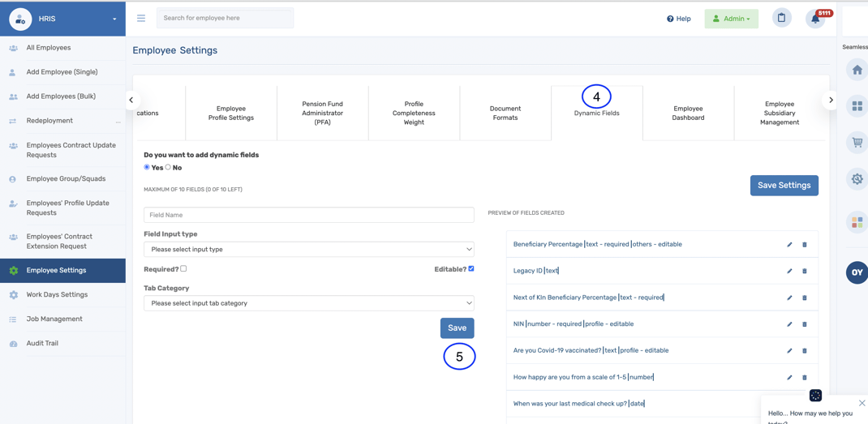Viewport: 868px width, 424px height.
Task: Open Work Days Settings
Action: click(62, 295)
